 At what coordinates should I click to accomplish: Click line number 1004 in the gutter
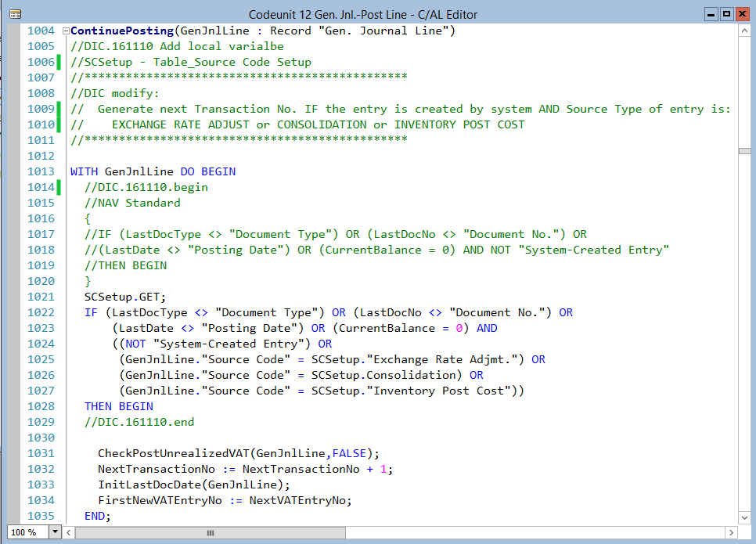(x=43, y=31)
